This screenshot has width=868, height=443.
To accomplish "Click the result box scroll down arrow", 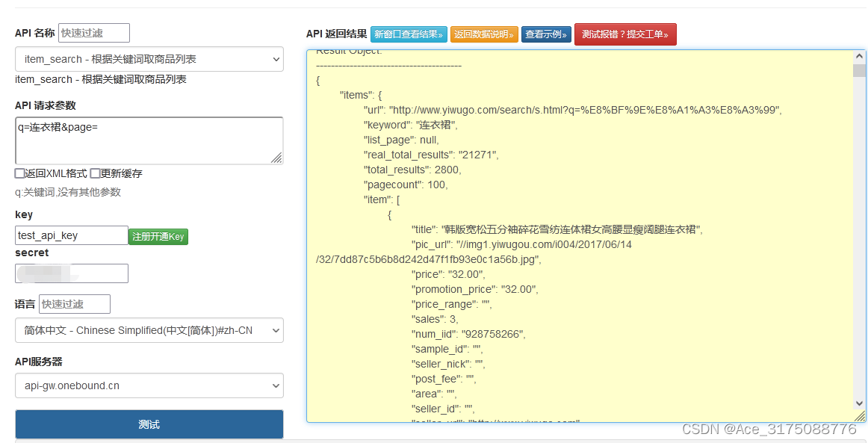I will click(859, 403).
